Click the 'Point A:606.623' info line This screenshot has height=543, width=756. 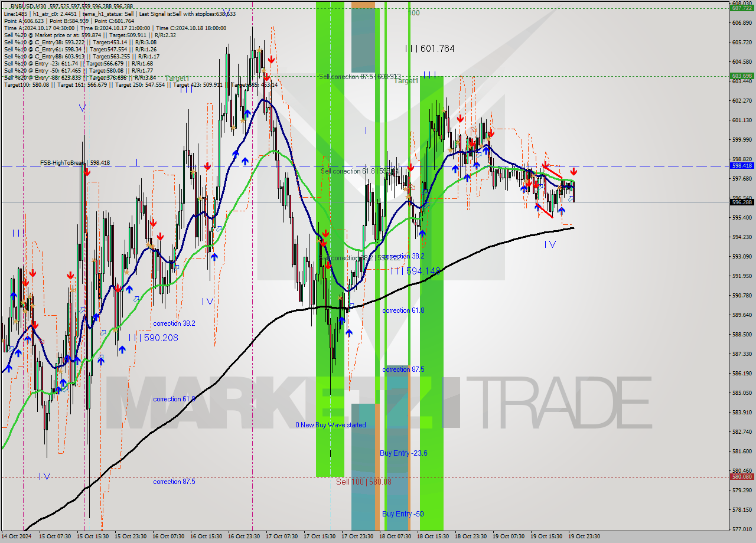coord(69,21)
